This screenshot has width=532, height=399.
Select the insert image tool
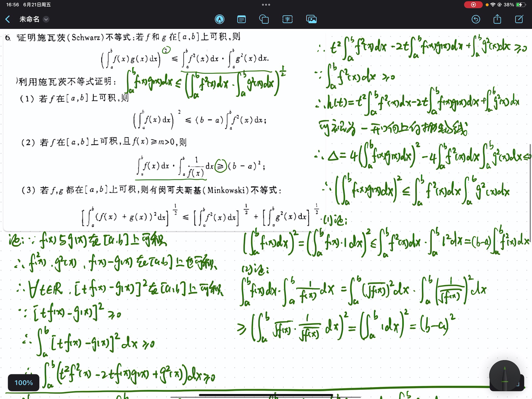pyautogui.click(x=311, y=19)
